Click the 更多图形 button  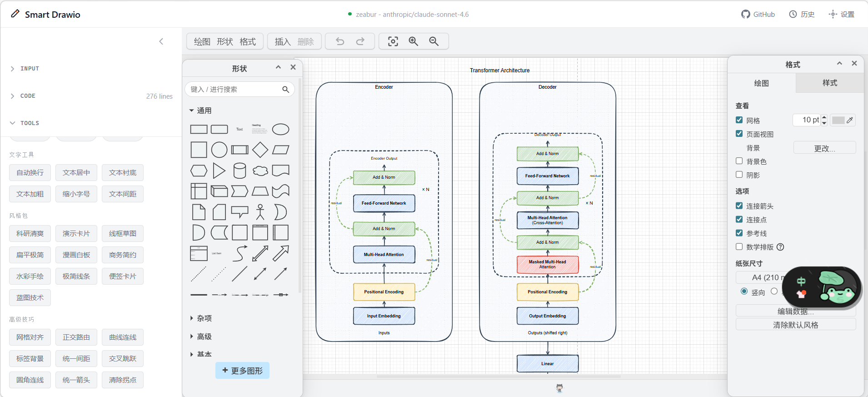[x=243, y=371]
